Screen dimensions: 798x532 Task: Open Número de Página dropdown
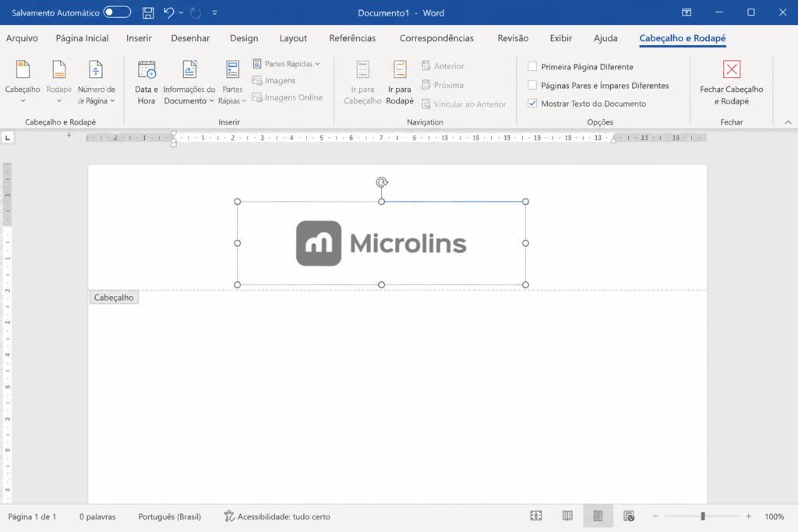point(96,82)
